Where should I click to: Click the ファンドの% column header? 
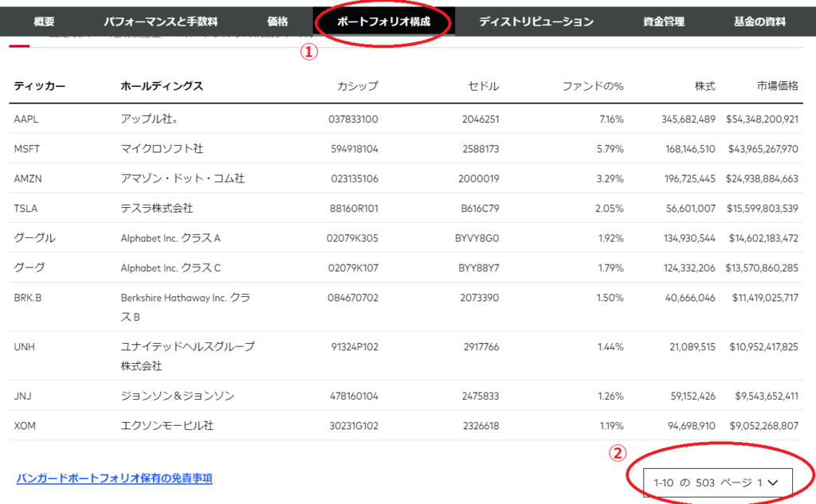[x=593, y=86]
